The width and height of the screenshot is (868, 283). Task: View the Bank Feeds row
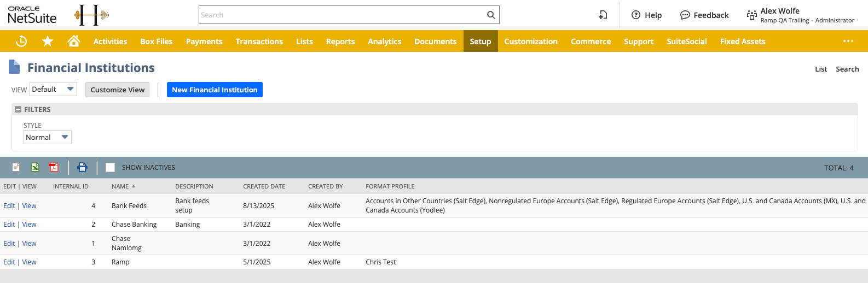(x=30, y=206)
